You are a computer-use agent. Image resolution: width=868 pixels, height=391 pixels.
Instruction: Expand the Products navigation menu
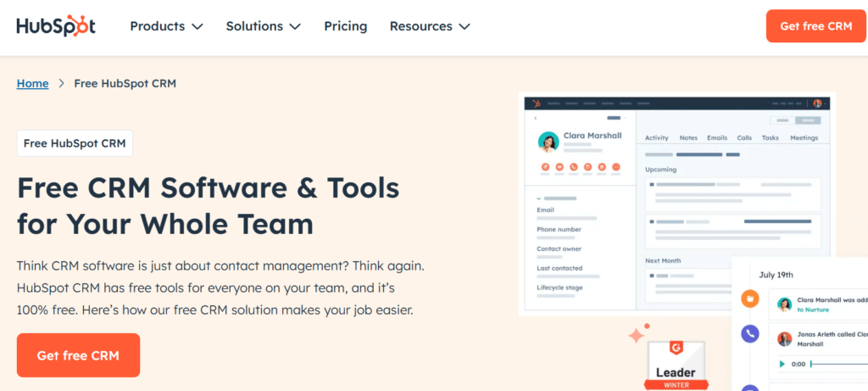pyautogui.click(x=166, y=26)
